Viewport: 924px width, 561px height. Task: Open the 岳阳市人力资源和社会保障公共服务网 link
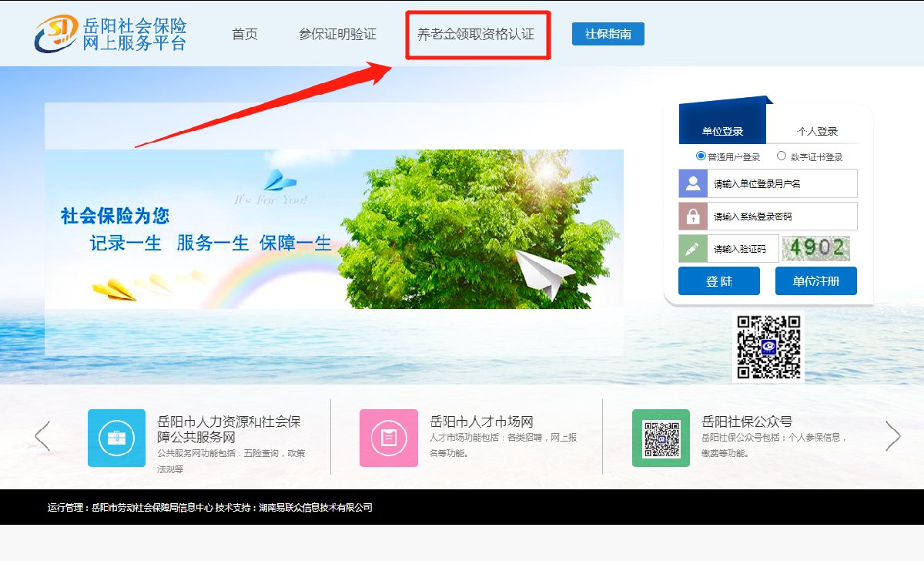point(229,429)
